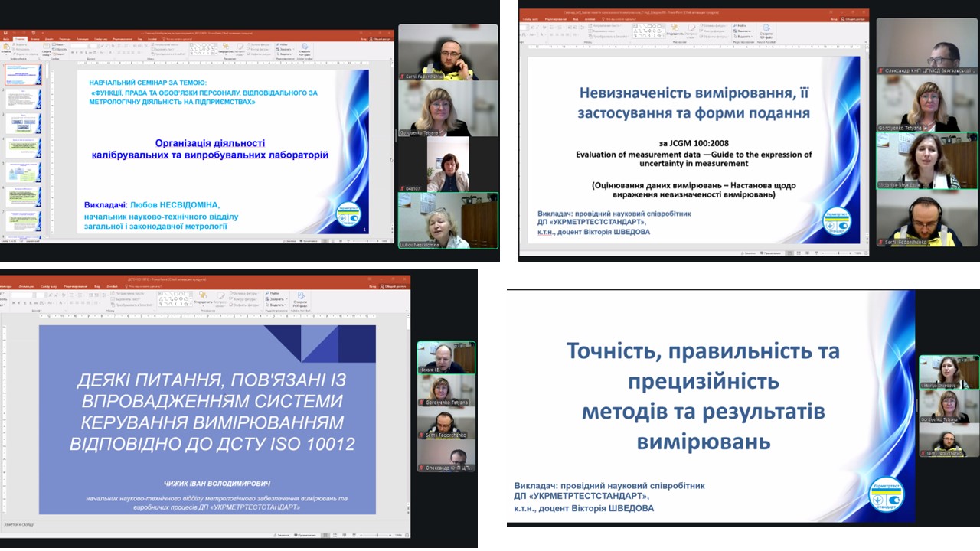The width and height of the screenshot is (980, 551).
Task: Click New Slide icon in the slide-thumbnail window
Action: coord(47,49)
